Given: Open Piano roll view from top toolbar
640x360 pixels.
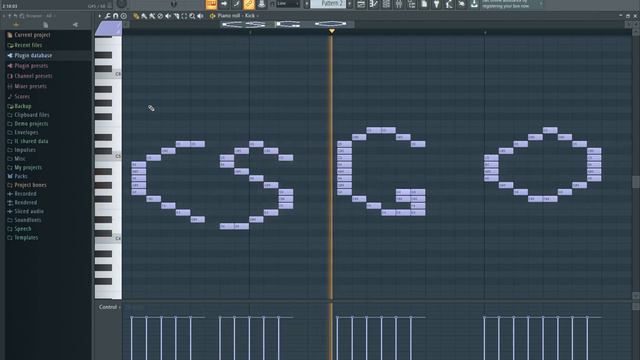Looking at the screenshot, I should [373, 4].
